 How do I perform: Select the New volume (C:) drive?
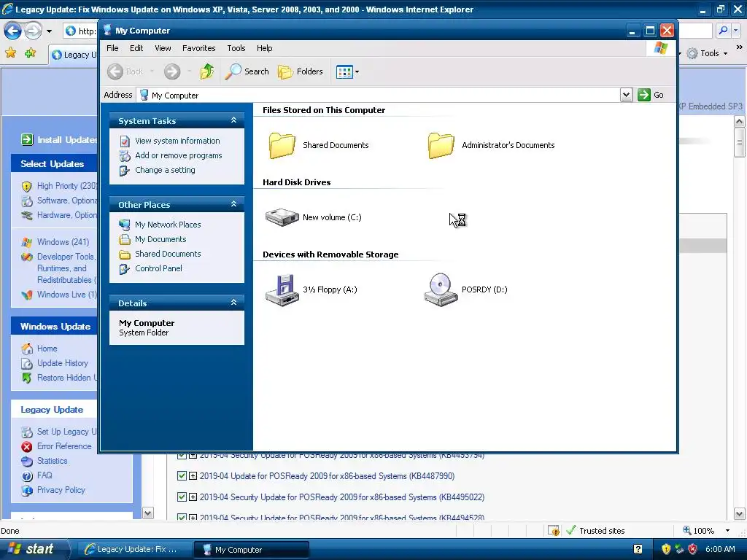point(314,217)
